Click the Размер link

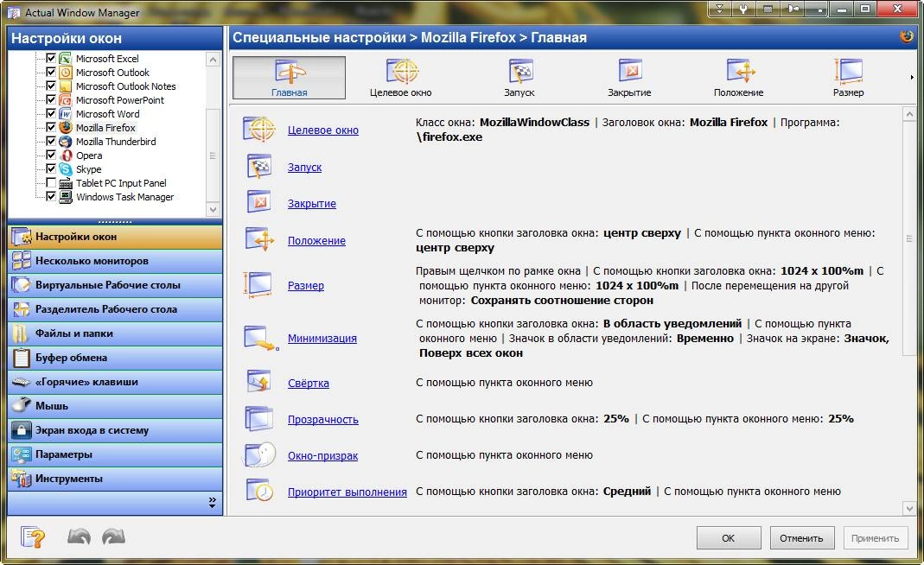coord(306,286)
